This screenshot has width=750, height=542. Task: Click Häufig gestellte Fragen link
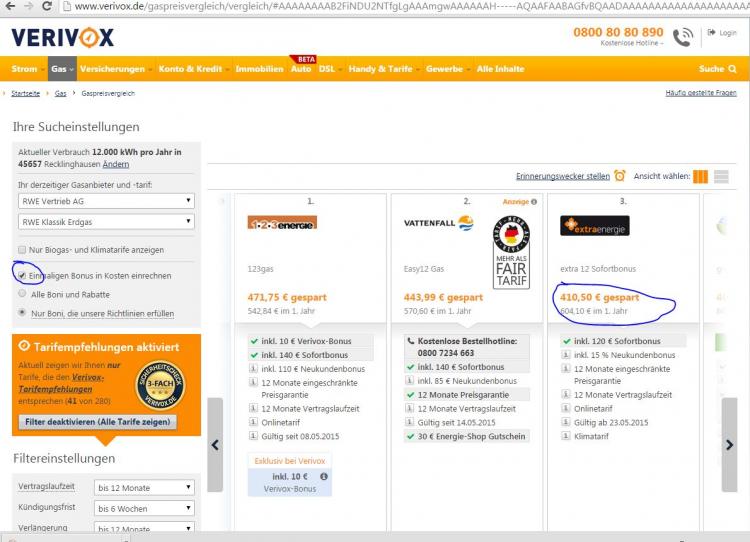(x=701, y=93)
